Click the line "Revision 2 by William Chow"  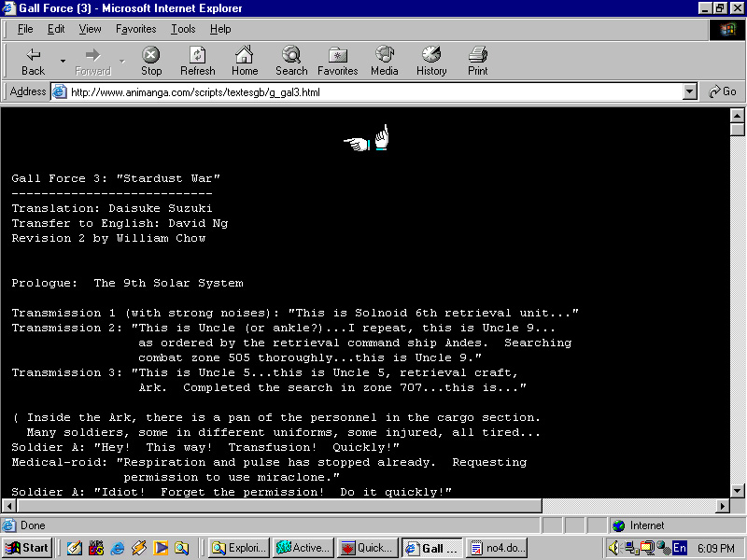tap(108, 238)
